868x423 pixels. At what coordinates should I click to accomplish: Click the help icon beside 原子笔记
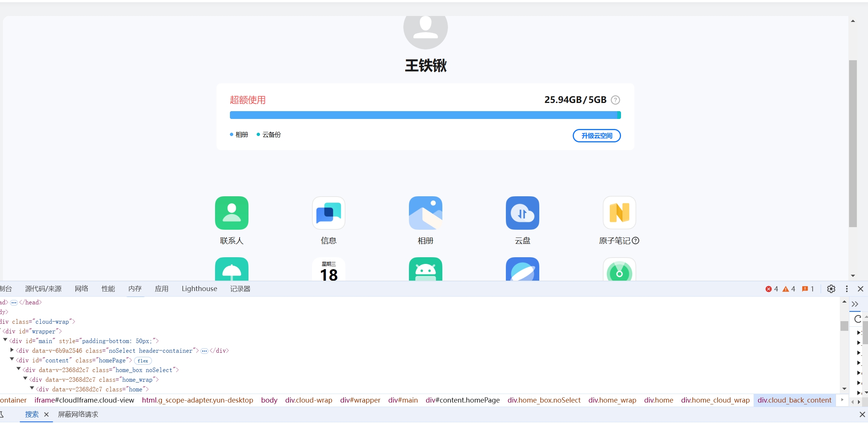pos(635,240)
